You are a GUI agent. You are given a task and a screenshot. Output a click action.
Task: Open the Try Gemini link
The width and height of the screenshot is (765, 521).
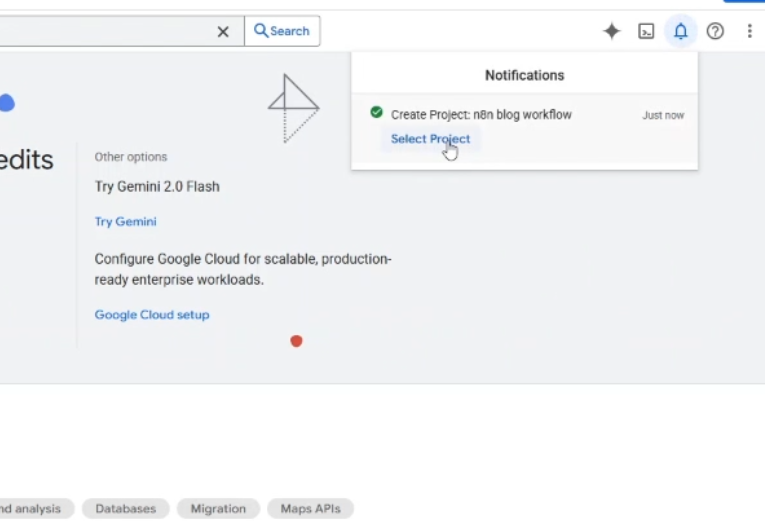[125, 222]
